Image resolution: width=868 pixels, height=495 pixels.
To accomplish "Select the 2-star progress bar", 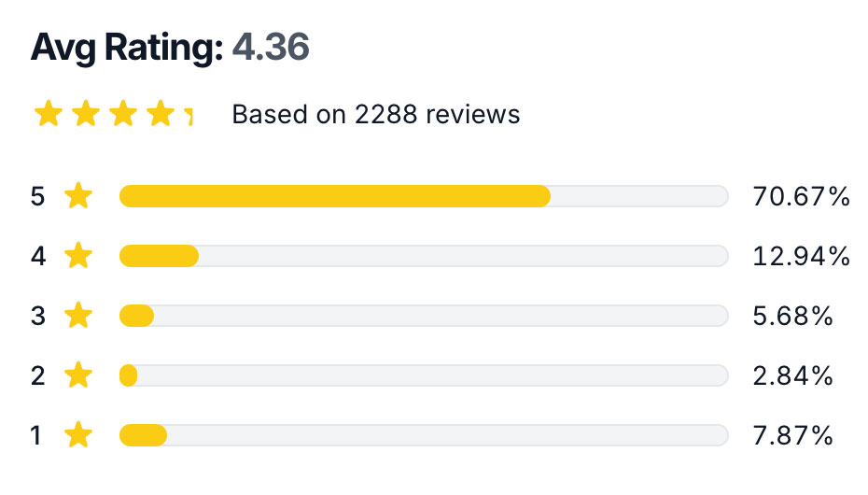I will pyautogui.click(x=424, y=376).
